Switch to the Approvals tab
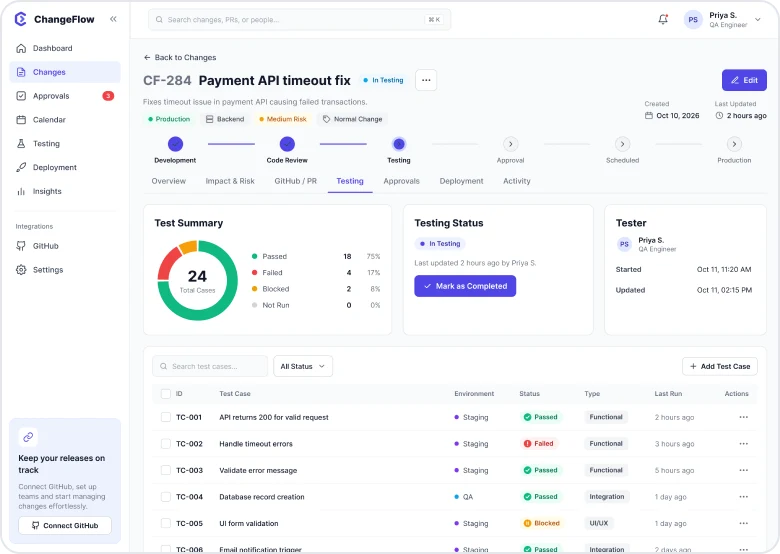This screenshot has height=554, width=780. pos(401,181)
